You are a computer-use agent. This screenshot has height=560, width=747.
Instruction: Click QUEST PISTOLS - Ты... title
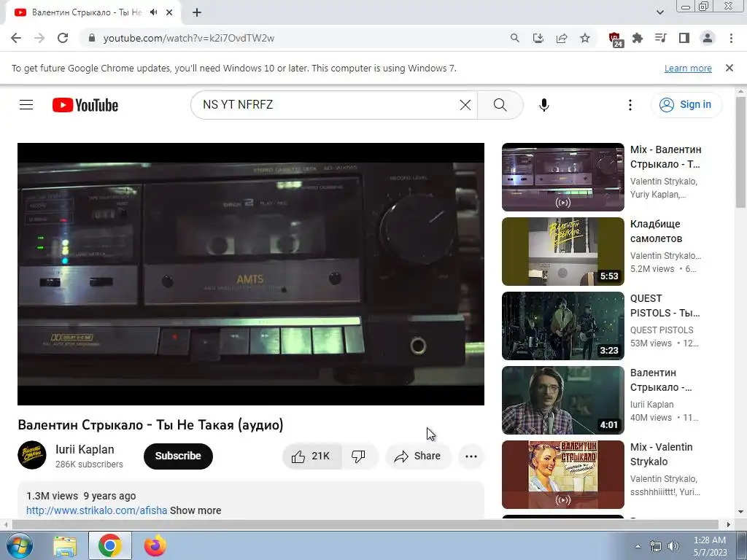pos(665,306)
